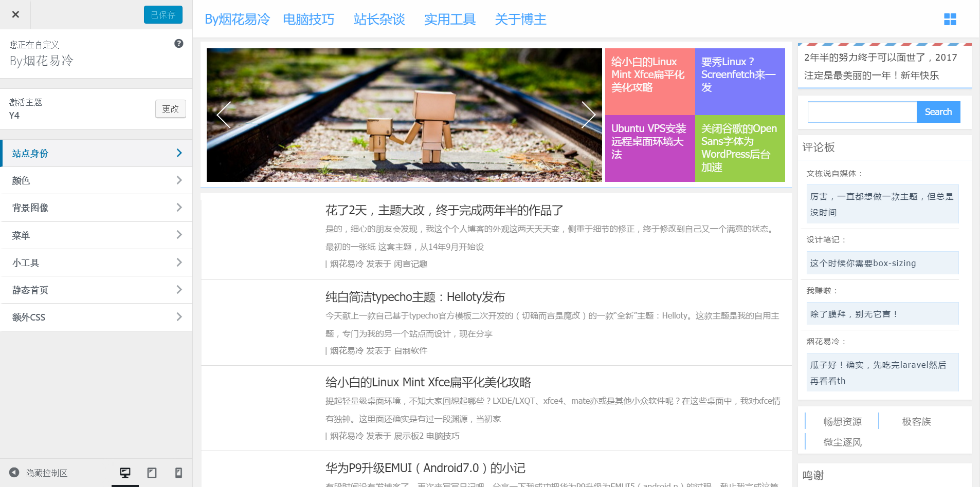Click the collapse arrow icon beside 隐藏控制区

tap(14, 473)
